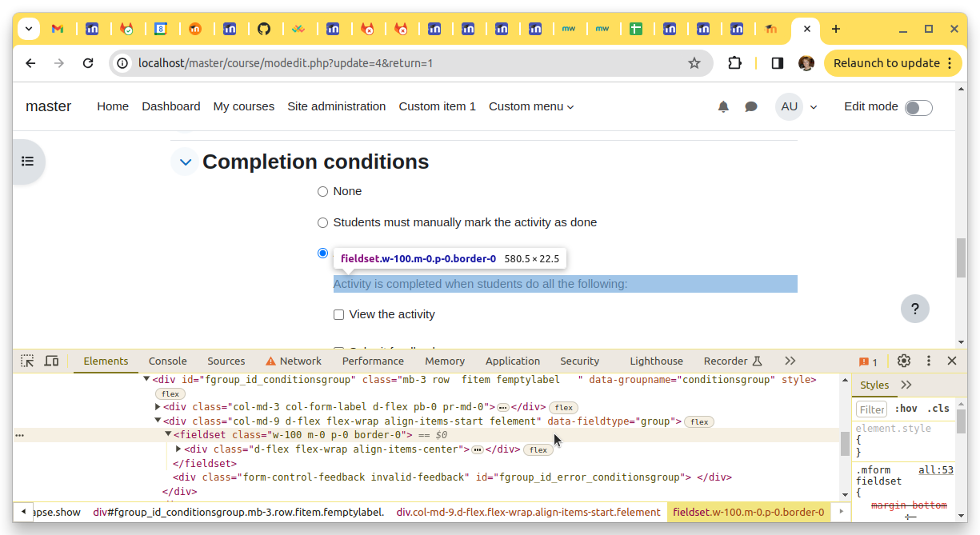Image resolution: width=980 pixels, height=535 pixels.
Task: Expand the Custom menu dropdown
Action: [x=531, y=106]
